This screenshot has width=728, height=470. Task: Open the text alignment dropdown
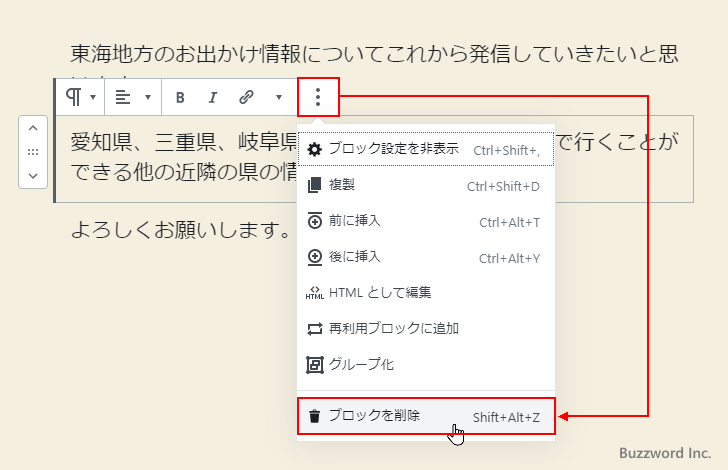tap(133, 97)
